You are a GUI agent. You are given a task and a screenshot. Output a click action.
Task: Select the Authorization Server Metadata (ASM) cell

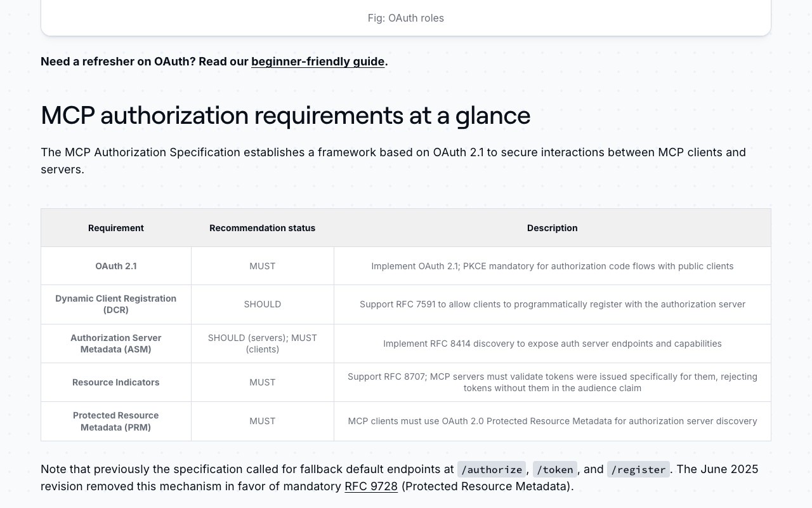coord(116,344)
